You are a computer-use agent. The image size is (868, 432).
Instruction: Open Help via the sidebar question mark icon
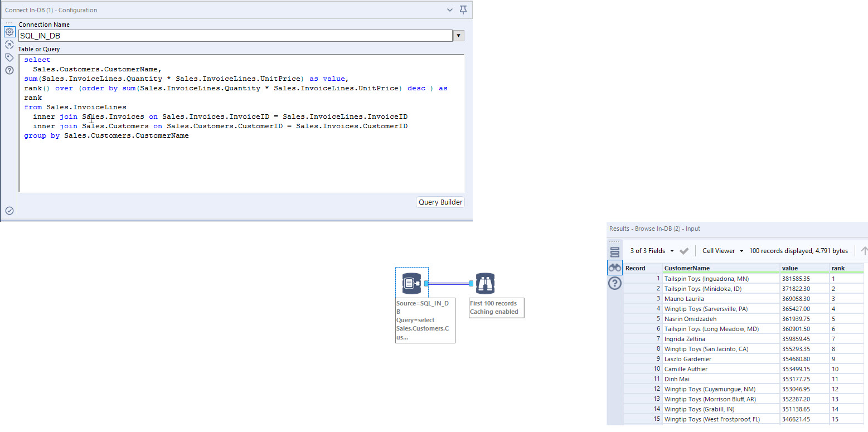pyautogui.click(x=9, y=69)
